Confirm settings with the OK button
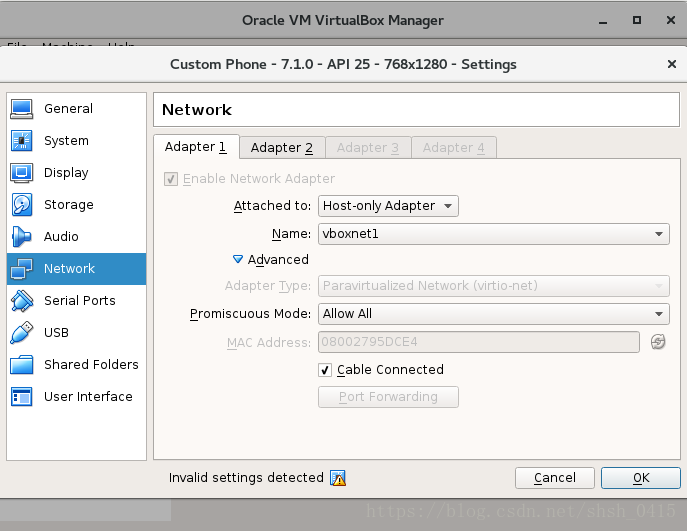The image size is (687, 531). (641, 478)
